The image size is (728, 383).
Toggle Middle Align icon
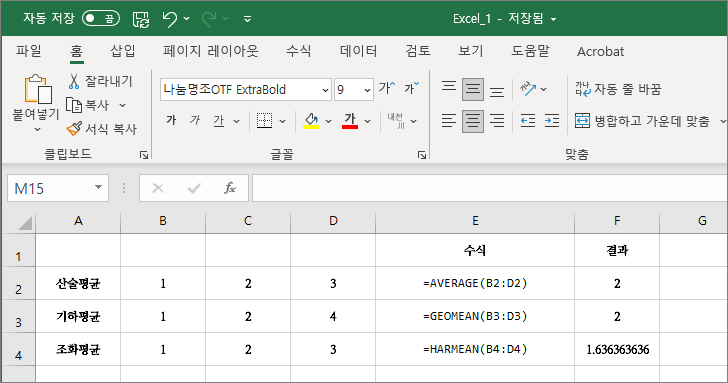(x=473, y=89)
